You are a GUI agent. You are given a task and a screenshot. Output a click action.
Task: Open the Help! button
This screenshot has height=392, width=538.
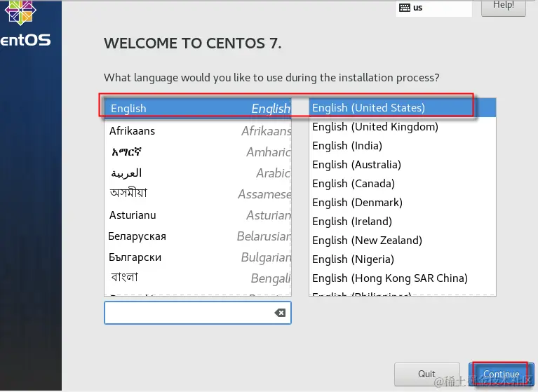point(504,7)
